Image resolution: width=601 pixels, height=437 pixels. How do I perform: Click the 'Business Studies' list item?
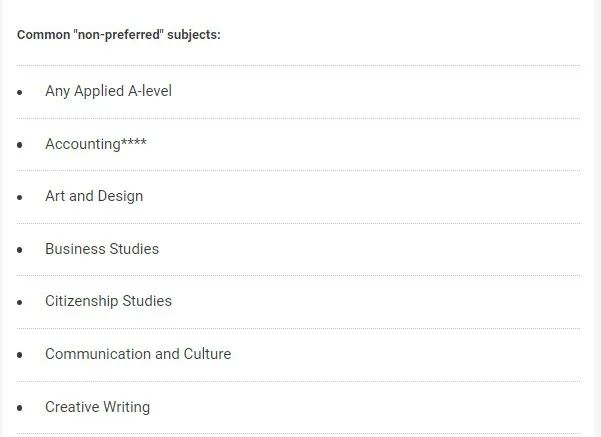pyautogui.click(x=102, y=249)
